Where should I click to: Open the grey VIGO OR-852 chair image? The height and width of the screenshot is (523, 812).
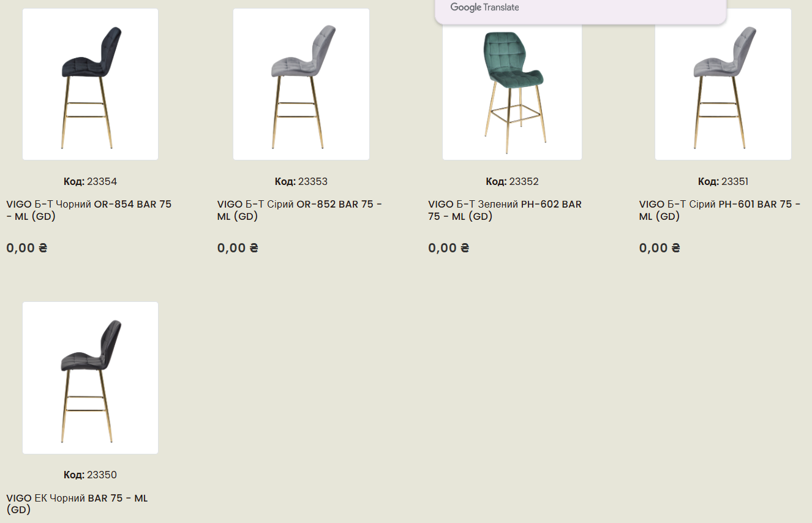[x=301, y=85]
